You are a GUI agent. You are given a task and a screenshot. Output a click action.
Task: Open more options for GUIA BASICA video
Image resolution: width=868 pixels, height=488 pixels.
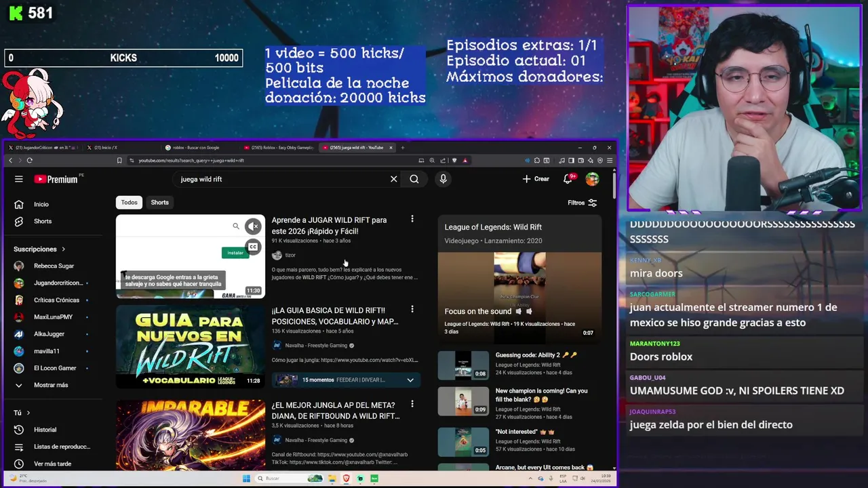[412, 309]
